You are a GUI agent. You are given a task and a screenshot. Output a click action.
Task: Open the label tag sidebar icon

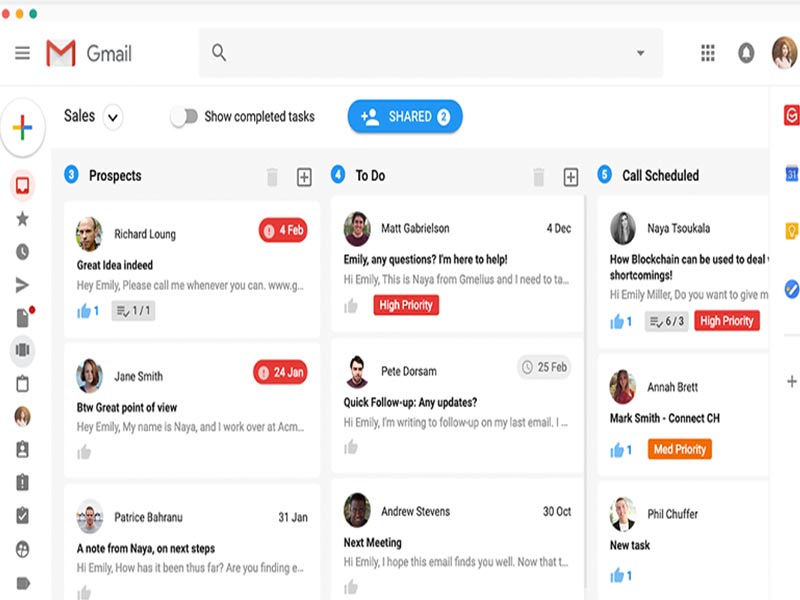pyautogui.click(x=23, y=583)
